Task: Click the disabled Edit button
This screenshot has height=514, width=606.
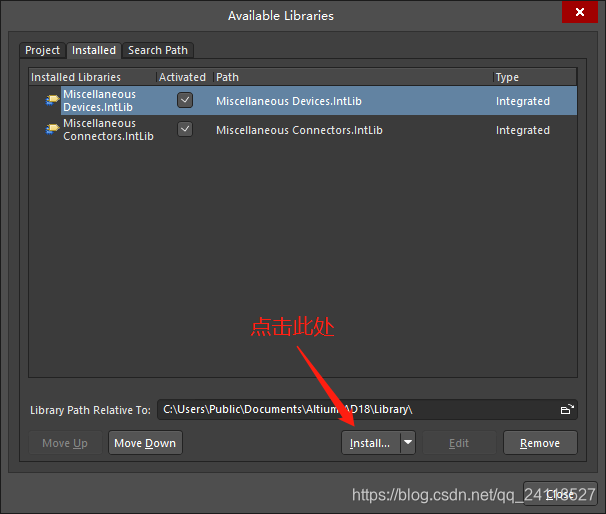Action: click(459, 443)
